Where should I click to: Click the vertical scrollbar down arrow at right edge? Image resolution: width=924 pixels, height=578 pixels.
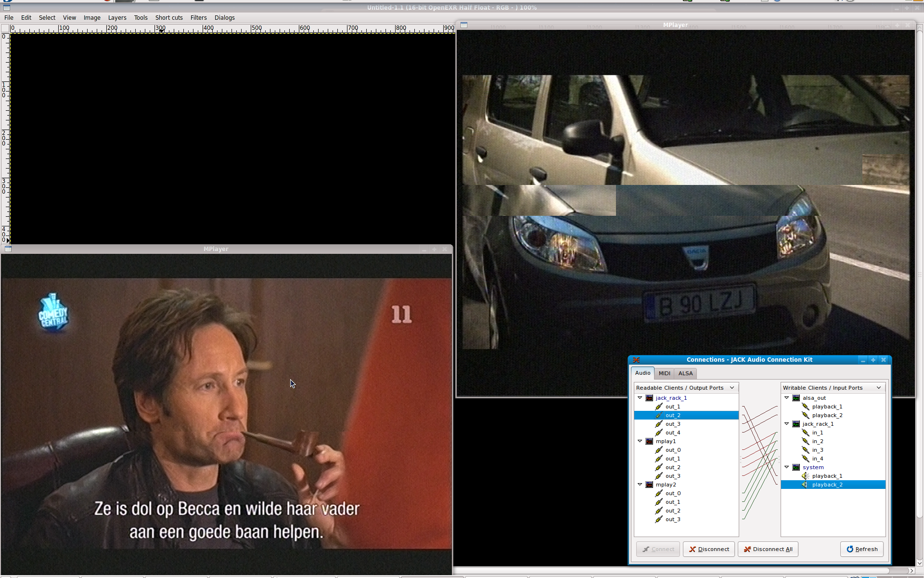920,563
